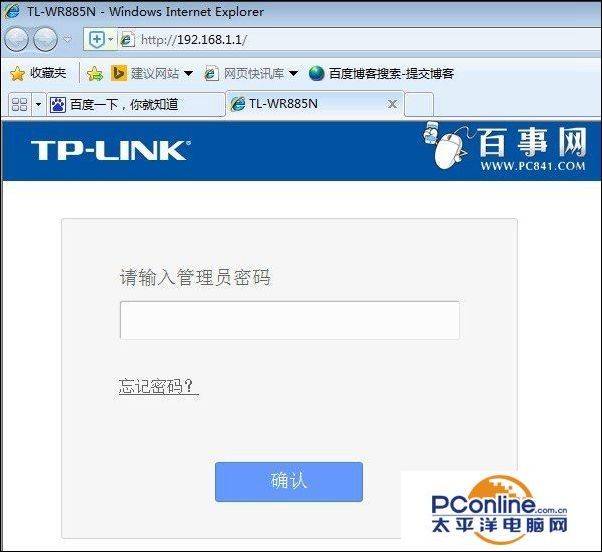Click the green shield security icon

(96, 39)
